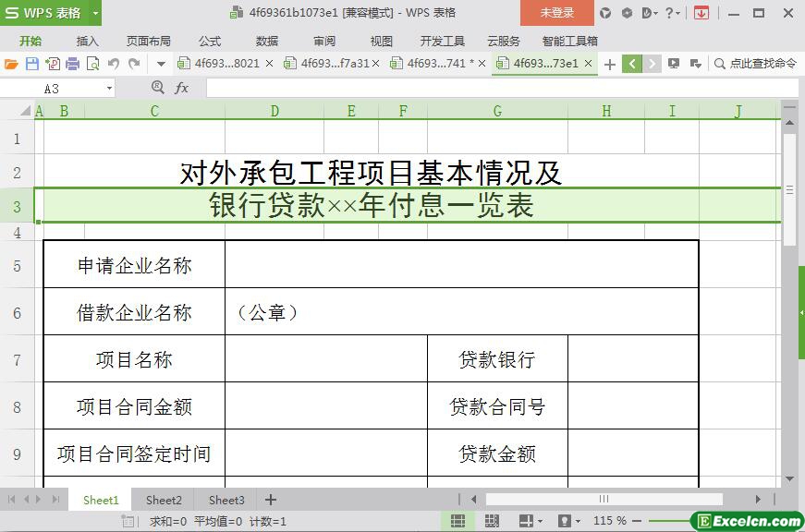Expand the Name Box dropdown arrow
805x532 pixels.
pos(109,88)
